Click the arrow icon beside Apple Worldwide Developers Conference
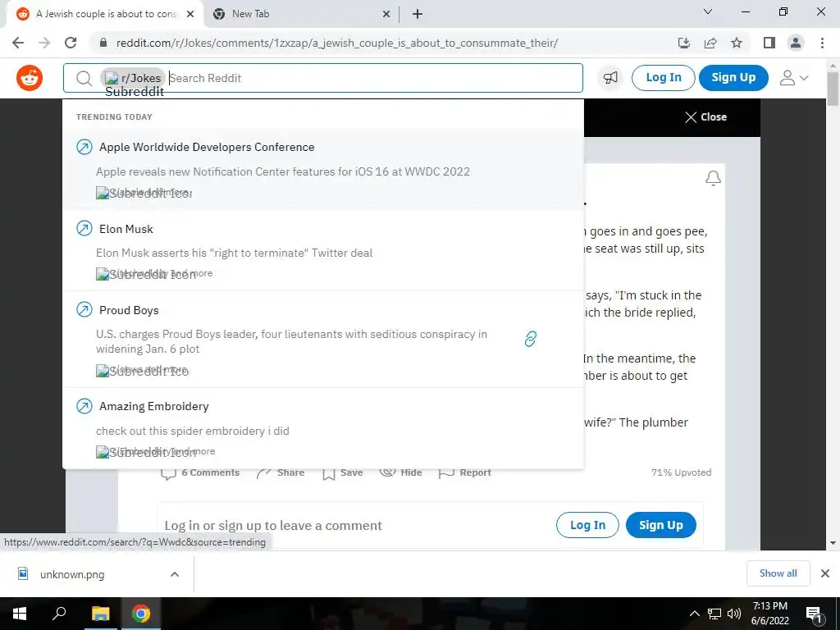 point(84,147)
